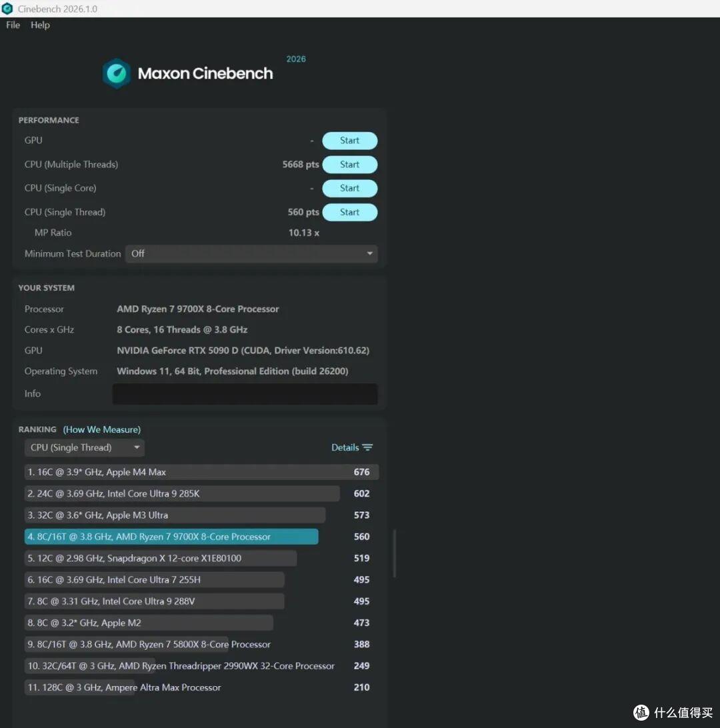Expand the Minimum Test Duration dropdown

coord(251,253)
